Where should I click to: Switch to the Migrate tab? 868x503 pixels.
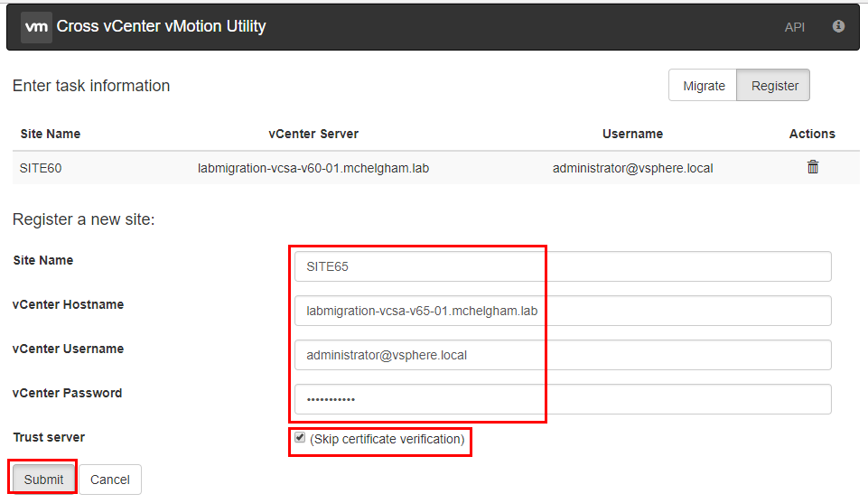[x=703, y=85]
